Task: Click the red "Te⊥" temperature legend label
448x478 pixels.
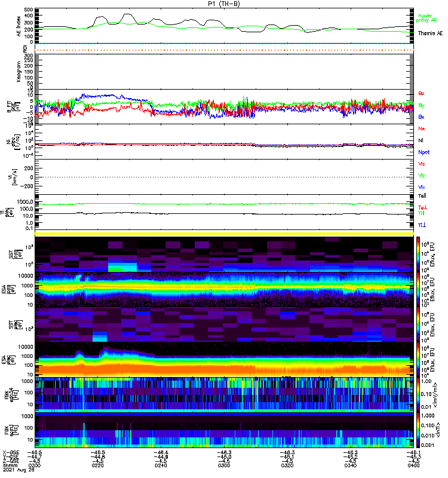Action: (x=422, y=207)
